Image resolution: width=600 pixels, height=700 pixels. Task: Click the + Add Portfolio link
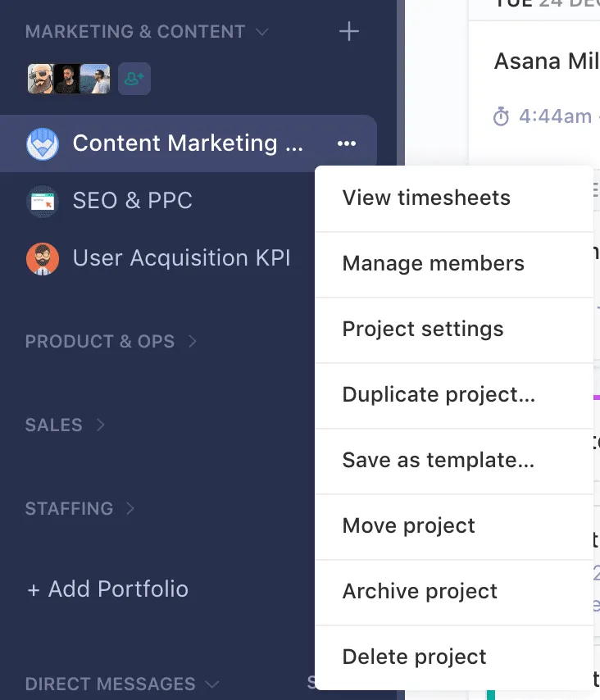click(x=107, y=589)
